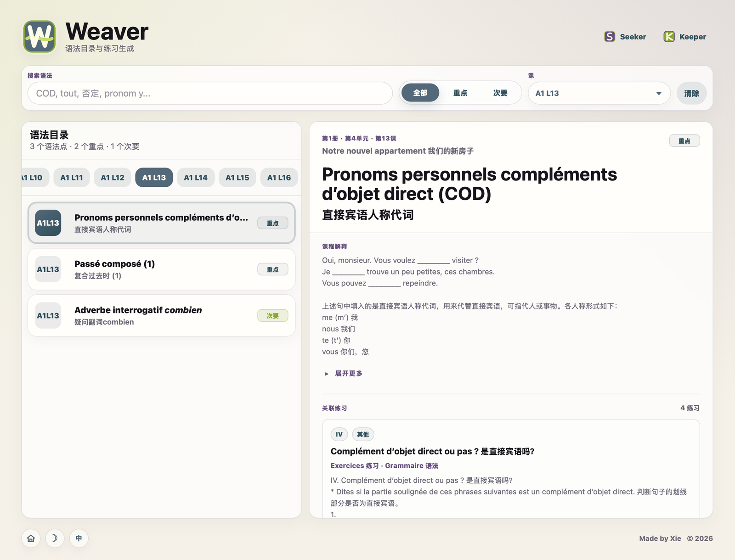
Task: Switch to the A1 L11 lesson tab
Action: click(72, 178)
